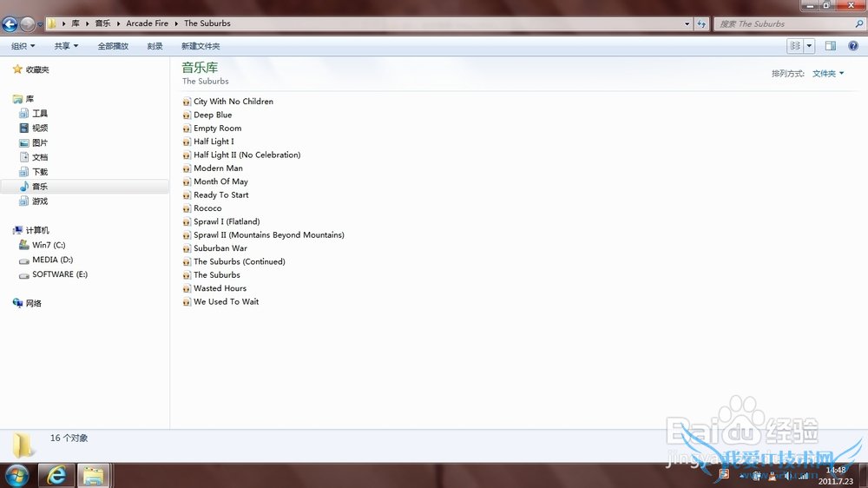Select 计算机 in the sidebar

31,230
